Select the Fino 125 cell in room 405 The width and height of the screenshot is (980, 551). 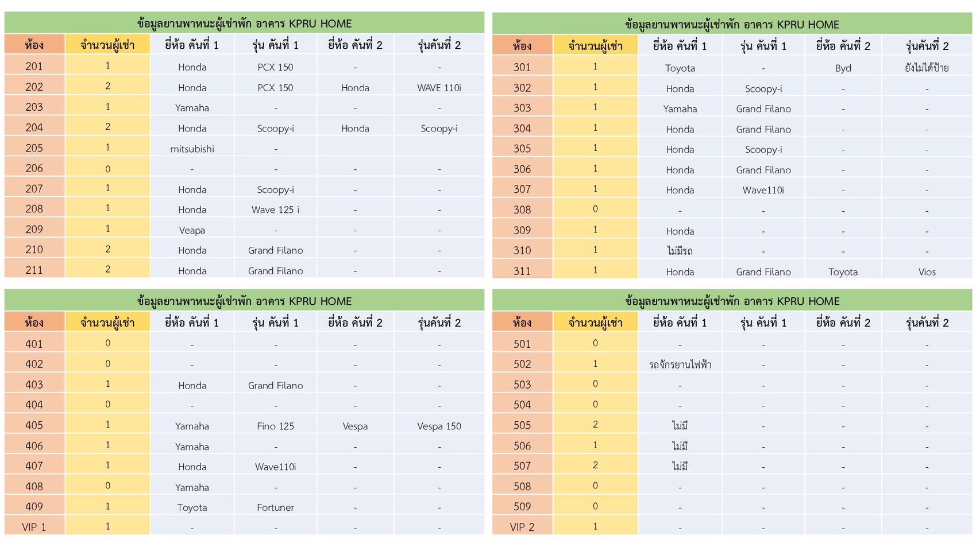275,426
